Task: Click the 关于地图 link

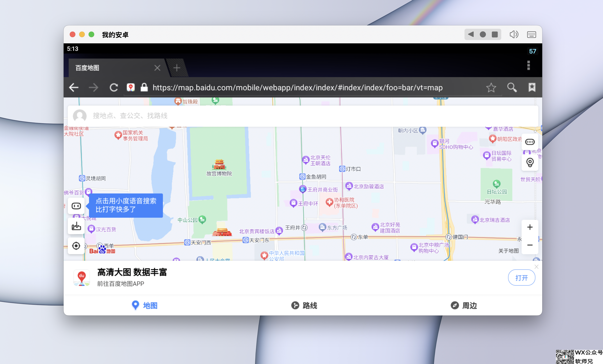Action: [509, 251]
